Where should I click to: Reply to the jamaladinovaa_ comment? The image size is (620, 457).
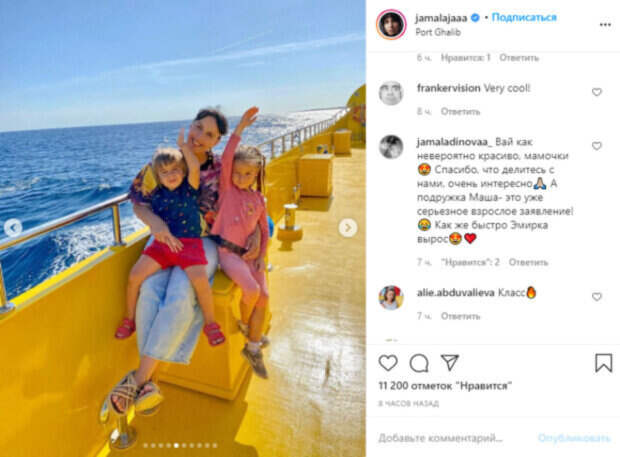point(528,262)
